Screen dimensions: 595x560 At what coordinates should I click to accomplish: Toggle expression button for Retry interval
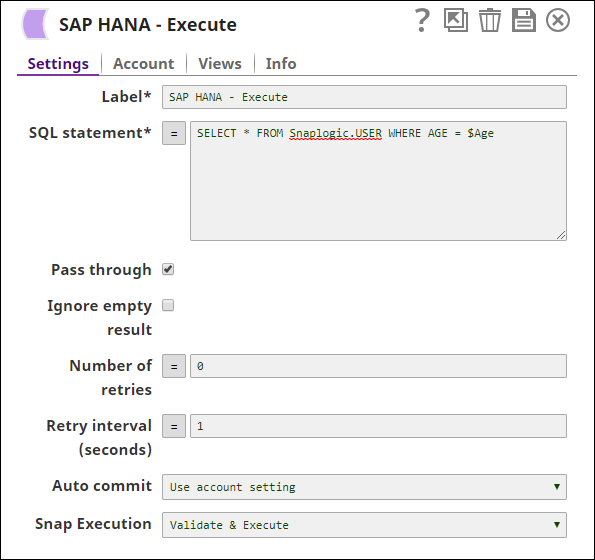(174, 426)
